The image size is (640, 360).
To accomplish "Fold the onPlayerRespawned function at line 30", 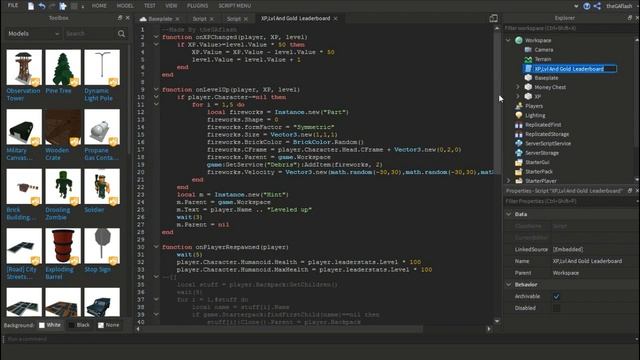I will pyautogui.click(x=156, y=247).
